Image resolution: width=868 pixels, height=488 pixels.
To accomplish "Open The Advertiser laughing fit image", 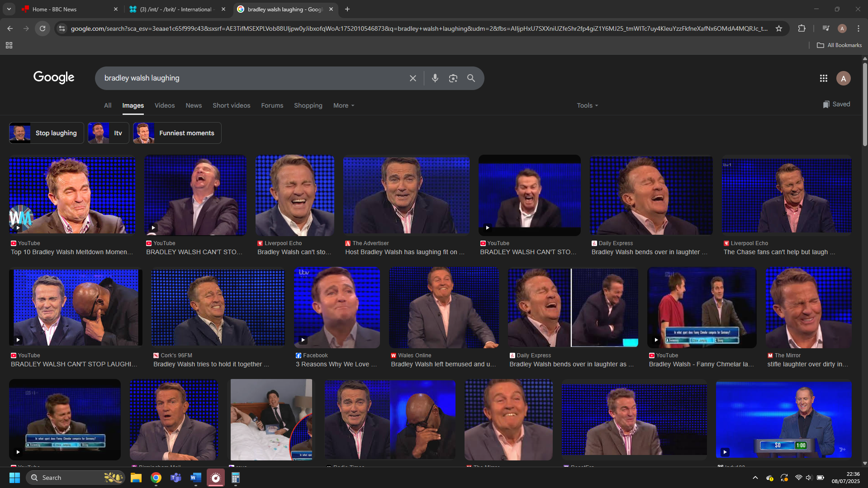I will (x=406, y=195).
